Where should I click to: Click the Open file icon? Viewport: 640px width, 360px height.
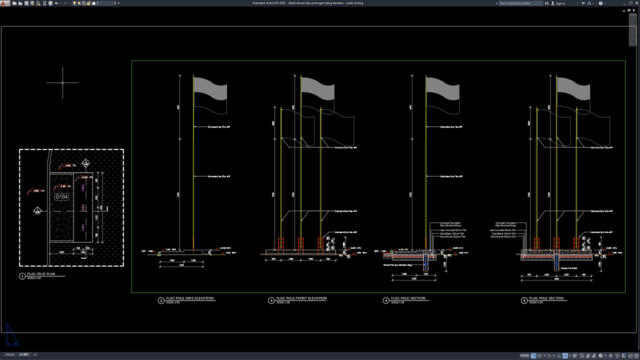(20, 3)
